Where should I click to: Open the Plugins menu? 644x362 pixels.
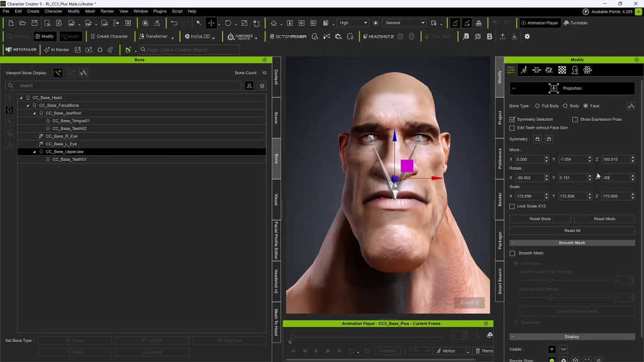[160, 11]
